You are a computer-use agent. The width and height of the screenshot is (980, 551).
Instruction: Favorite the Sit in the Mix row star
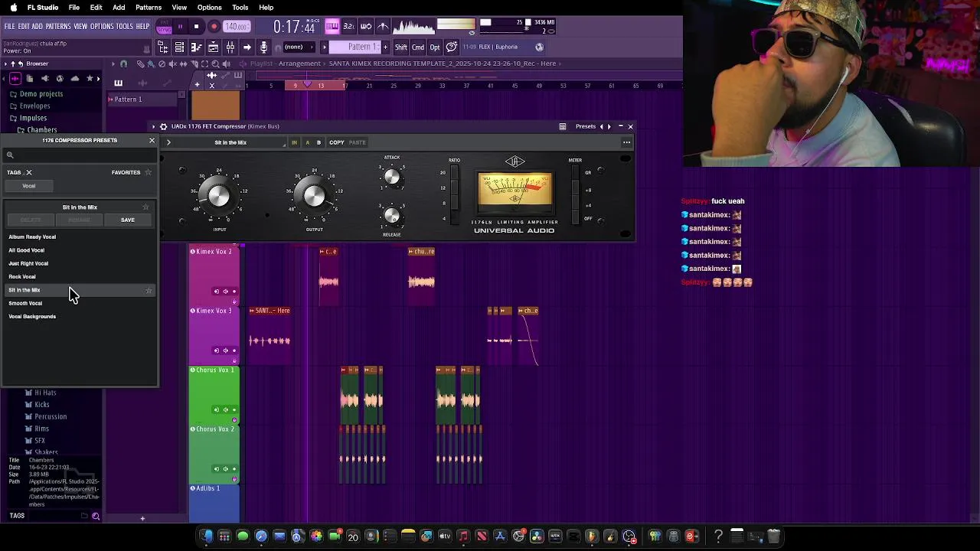149,291
